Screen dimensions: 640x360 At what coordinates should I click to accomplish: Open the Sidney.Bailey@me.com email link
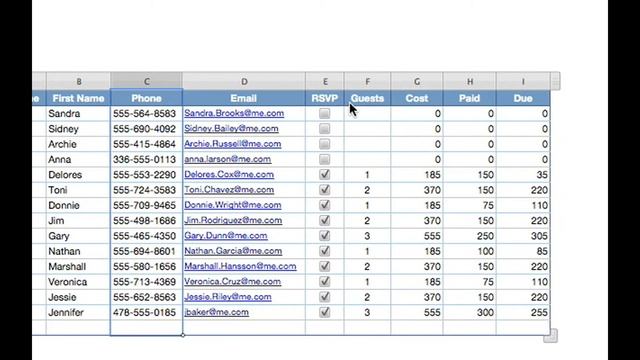point(231,129)
